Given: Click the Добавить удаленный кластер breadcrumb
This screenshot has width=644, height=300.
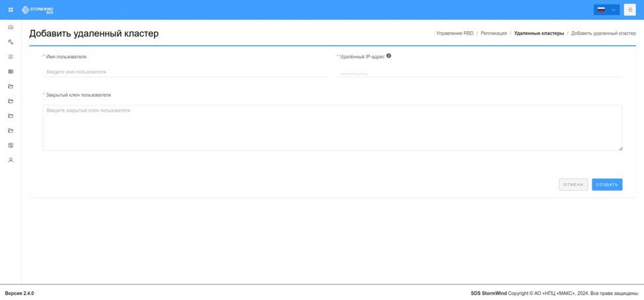Looking at the screenshot, I should click(604, 33).
